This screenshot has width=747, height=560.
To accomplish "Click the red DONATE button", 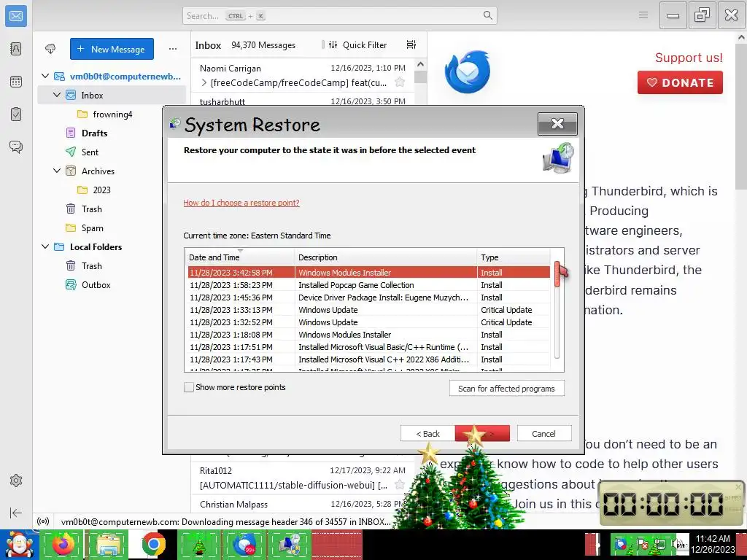I will point(680,82).
